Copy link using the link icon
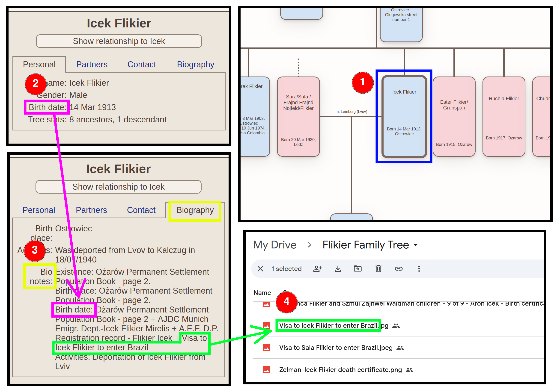The width and height of the screenshot is (560, 392). (399, 269)
